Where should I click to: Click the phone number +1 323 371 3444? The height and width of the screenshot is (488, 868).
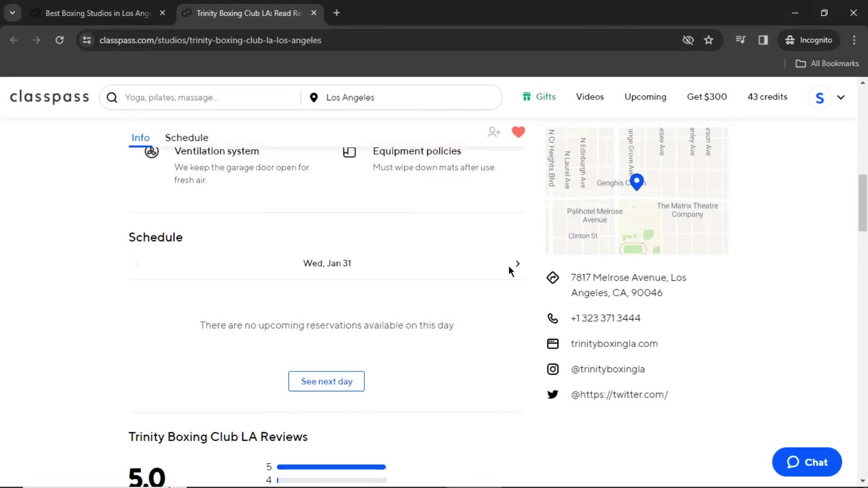click(x=605, y=318)
